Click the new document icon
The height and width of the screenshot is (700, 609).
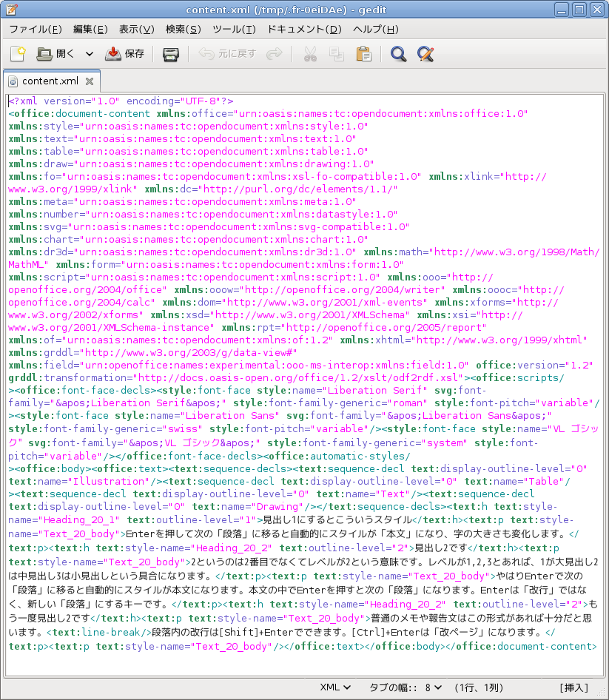tap(18, 54)
